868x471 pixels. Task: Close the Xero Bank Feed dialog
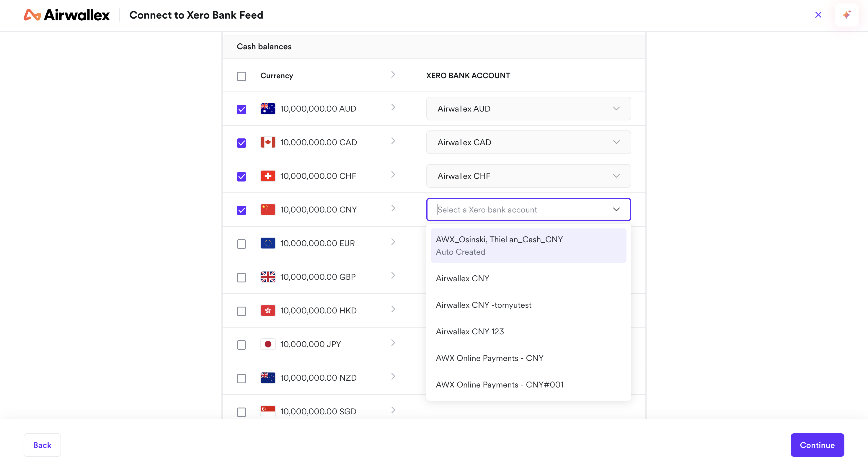point(818,15)
